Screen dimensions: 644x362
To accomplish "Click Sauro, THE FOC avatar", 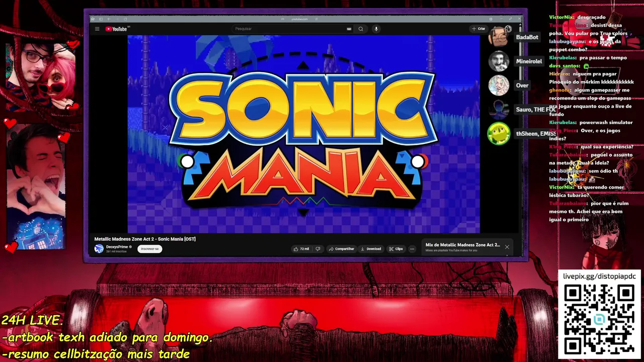I will [499, 109].
